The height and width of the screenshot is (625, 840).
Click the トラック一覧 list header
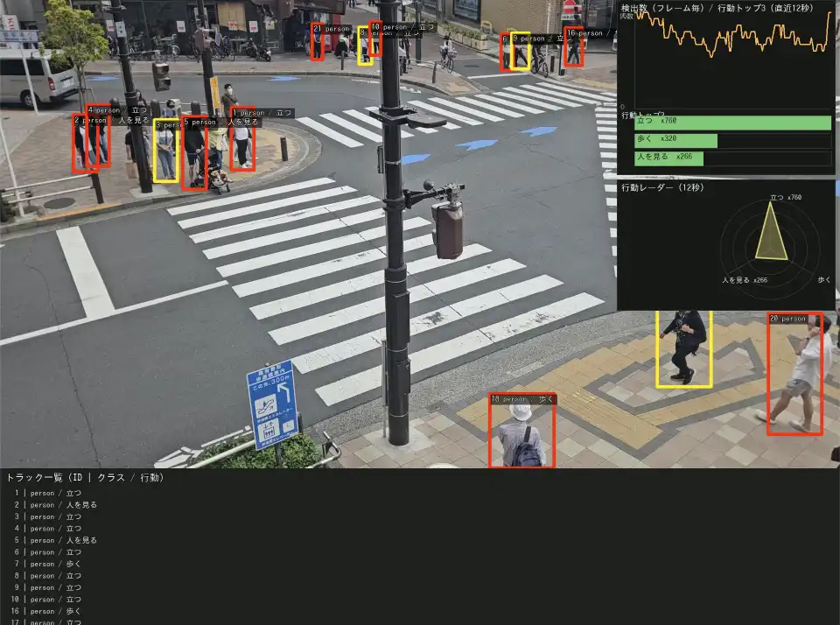85,477
